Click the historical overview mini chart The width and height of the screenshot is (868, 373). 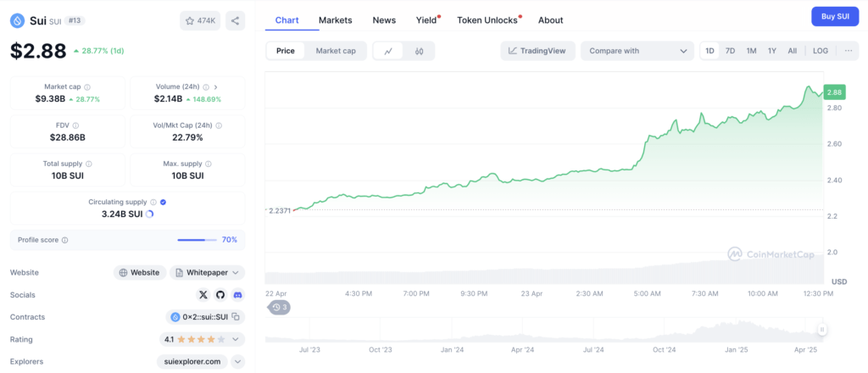pos(542,331)
